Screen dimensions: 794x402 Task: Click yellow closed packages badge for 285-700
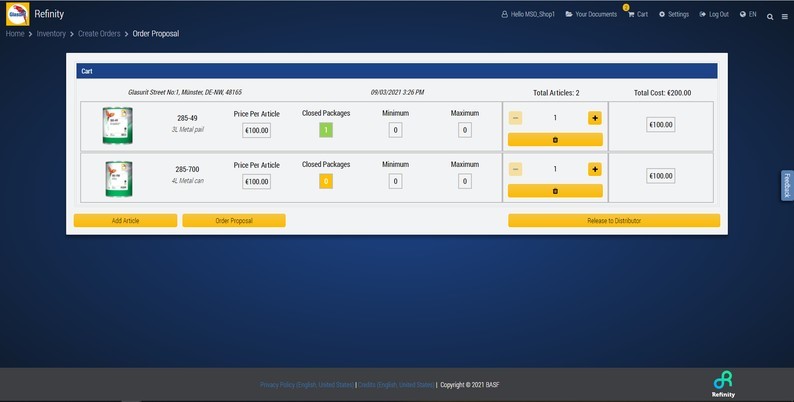[326, 181]
